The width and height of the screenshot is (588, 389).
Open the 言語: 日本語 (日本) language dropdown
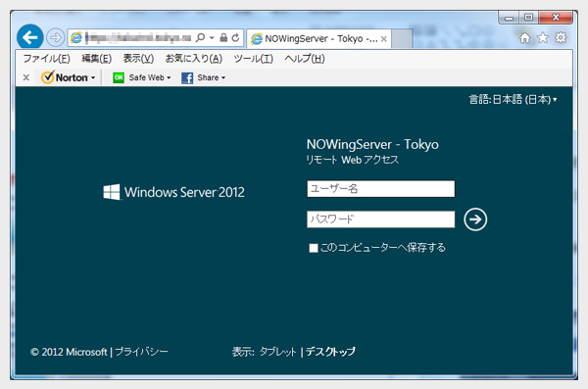[513, 99]
